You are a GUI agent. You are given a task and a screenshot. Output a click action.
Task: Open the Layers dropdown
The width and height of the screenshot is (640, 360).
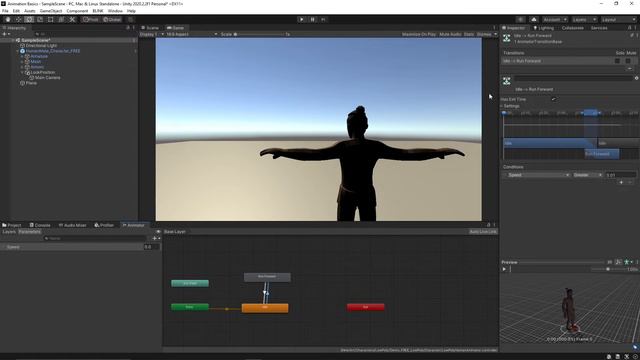click(x=584, y=20)
